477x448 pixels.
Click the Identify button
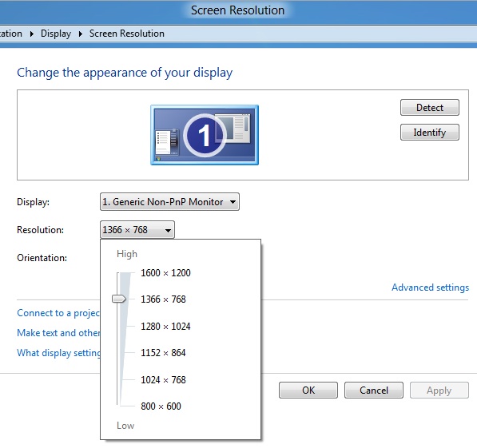(430, 133)
